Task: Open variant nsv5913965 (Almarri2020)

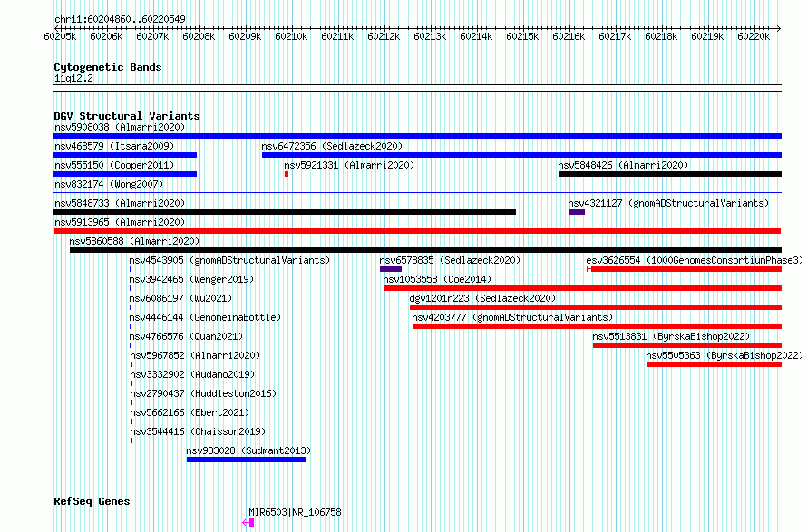Action: click(120, 222)
